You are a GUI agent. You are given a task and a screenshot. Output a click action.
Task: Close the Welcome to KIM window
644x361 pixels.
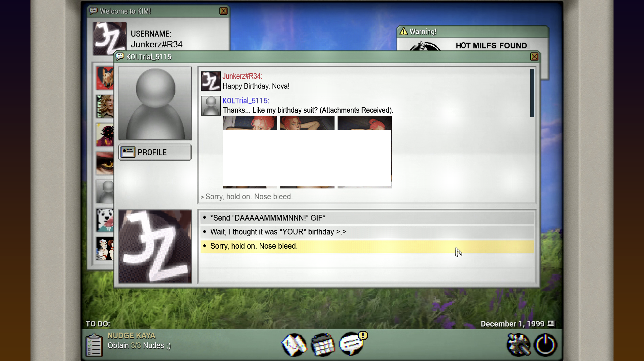point(223,11)
